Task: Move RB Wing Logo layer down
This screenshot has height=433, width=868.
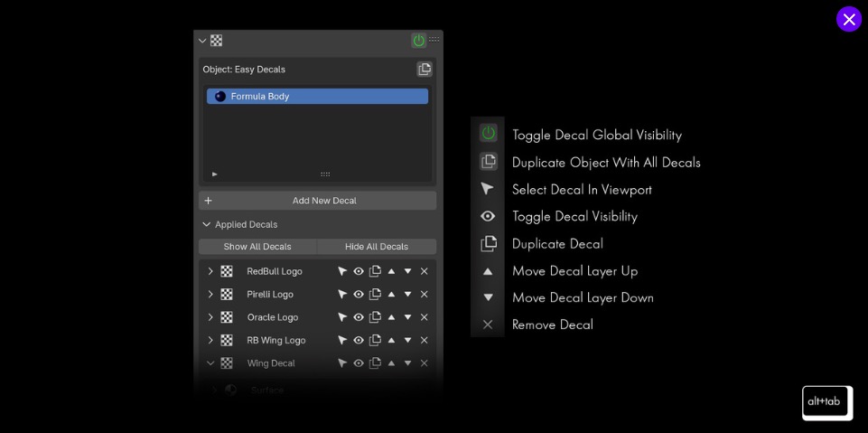Action: pos(407,340)
